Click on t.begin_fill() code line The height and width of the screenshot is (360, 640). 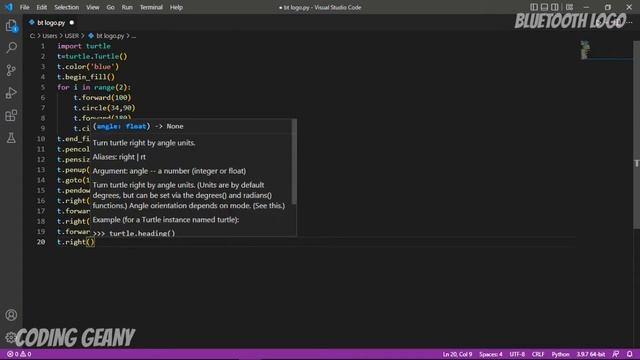[x=86, y=77]
